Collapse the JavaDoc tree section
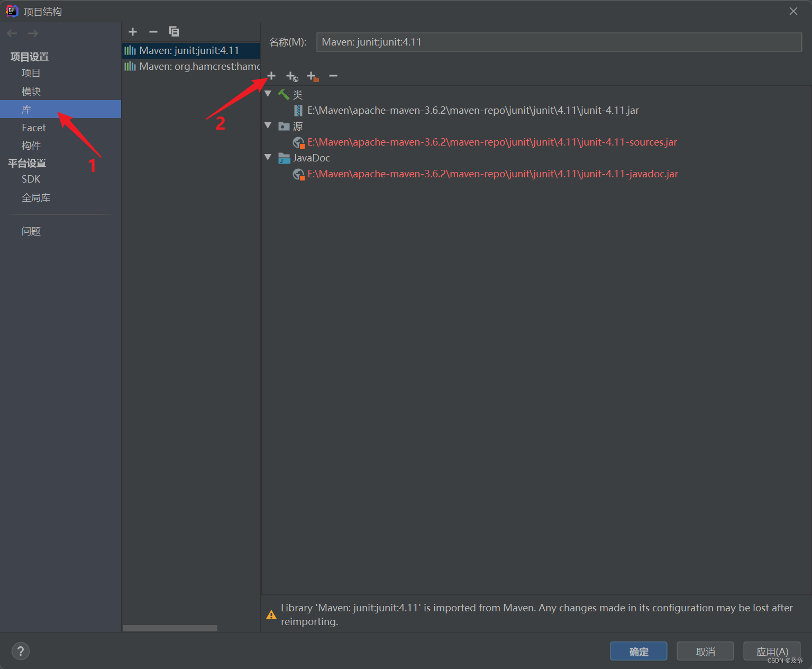812x669 pixels. 268,157
